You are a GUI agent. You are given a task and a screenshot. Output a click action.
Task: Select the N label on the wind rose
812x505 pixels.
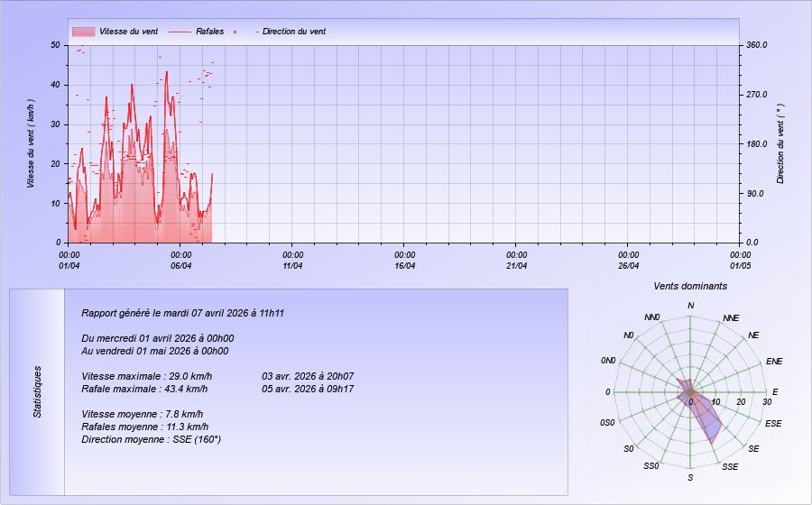pos(691,306)
